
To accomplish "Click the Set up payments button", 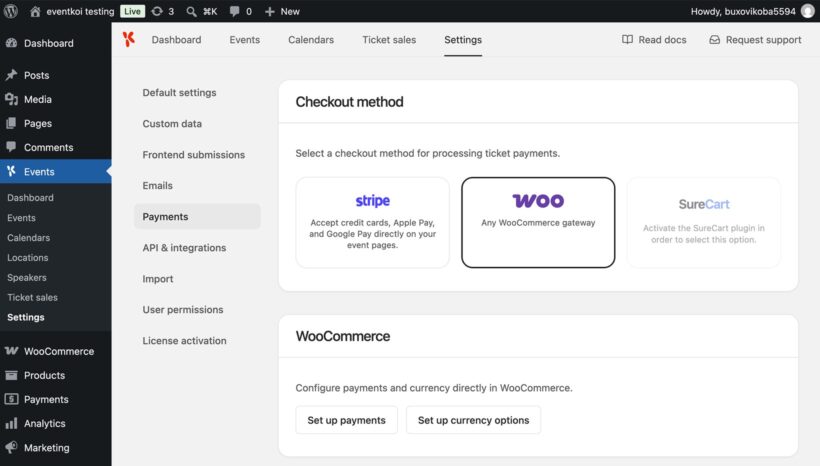I will [346, 420].
